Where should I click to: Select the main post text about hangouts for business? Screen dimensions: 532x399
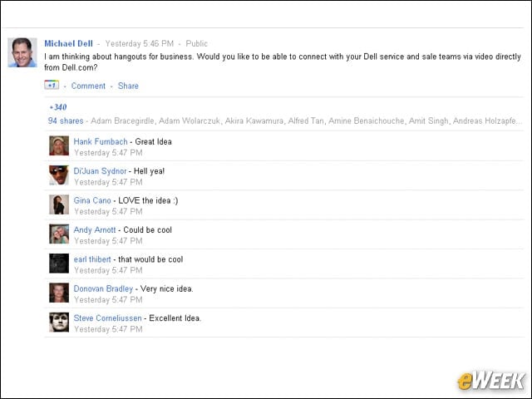tap(283, 62)
